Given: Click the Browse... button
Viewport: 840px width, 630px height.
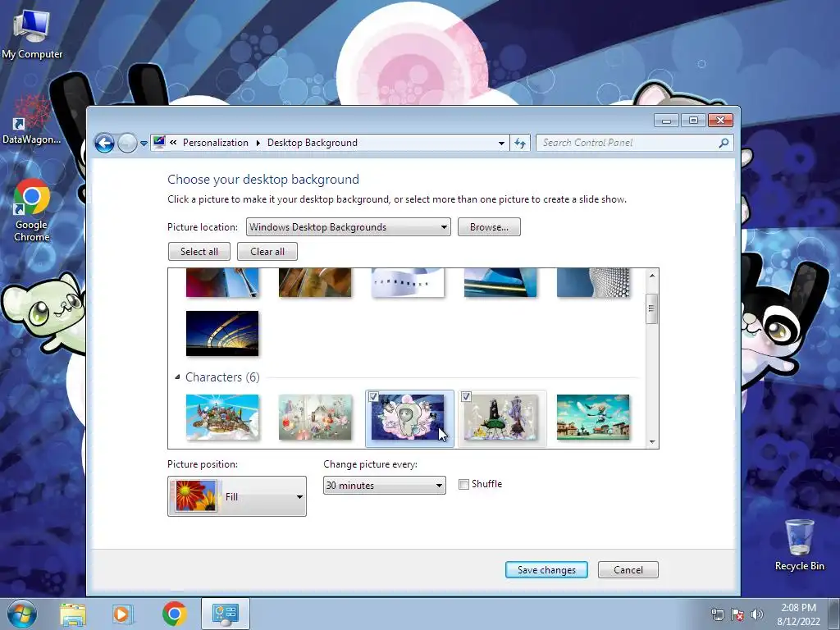Looking at the screenshot, I should click(x=489, y=227).
